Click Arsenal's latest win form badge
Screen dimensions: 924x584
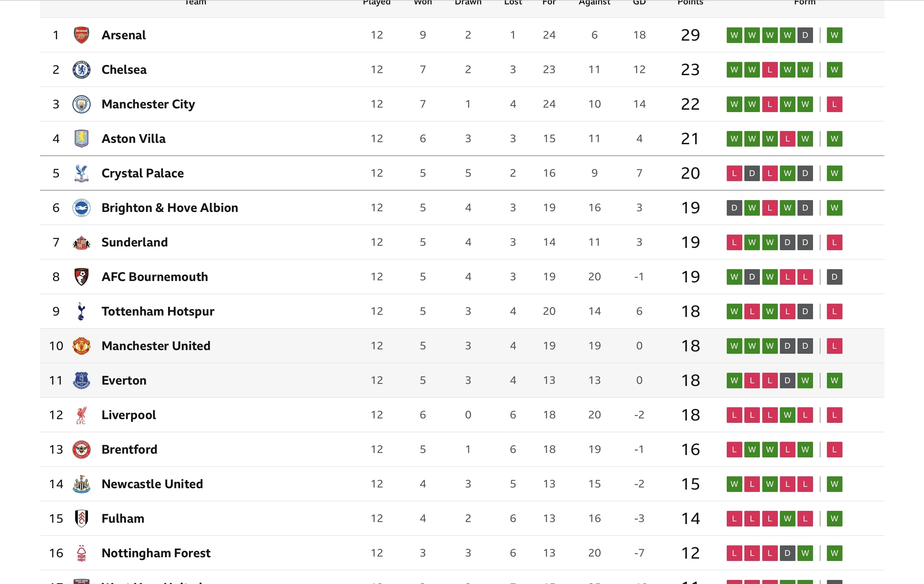[x=834, y=35]
